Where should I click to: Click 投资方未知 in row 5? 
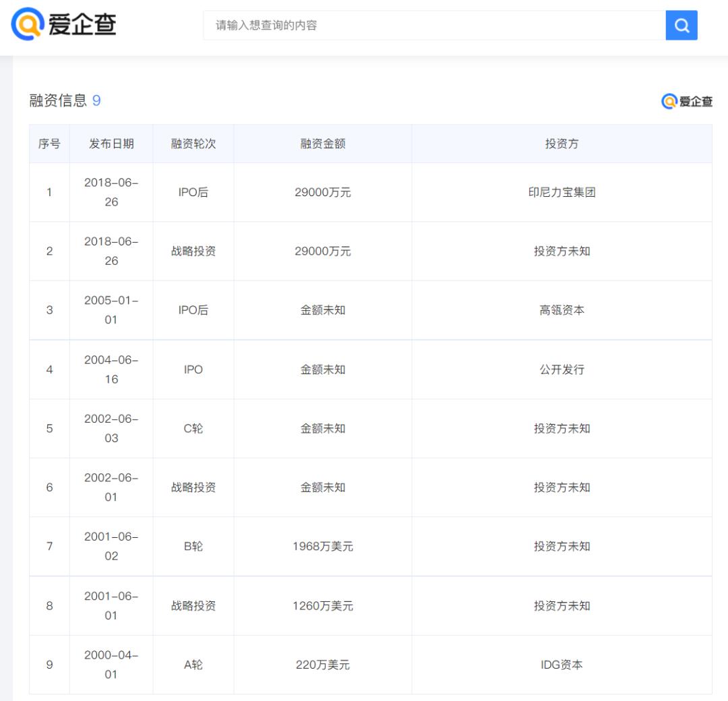click(562, 429)
